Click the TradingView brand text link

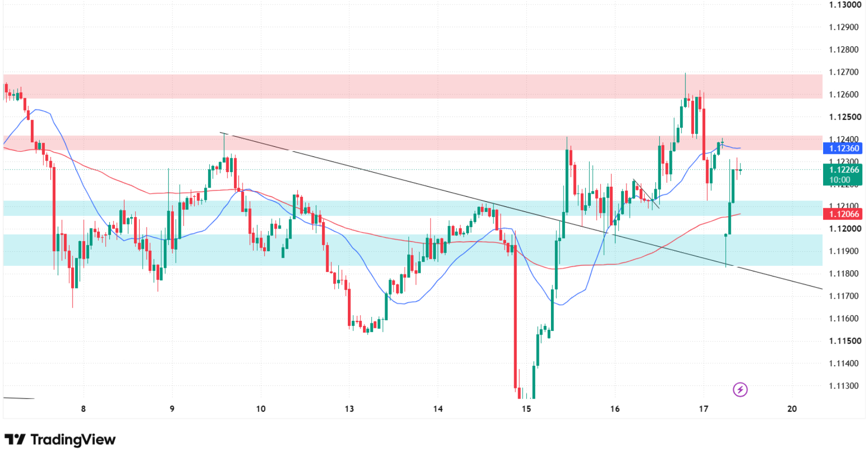73,439
